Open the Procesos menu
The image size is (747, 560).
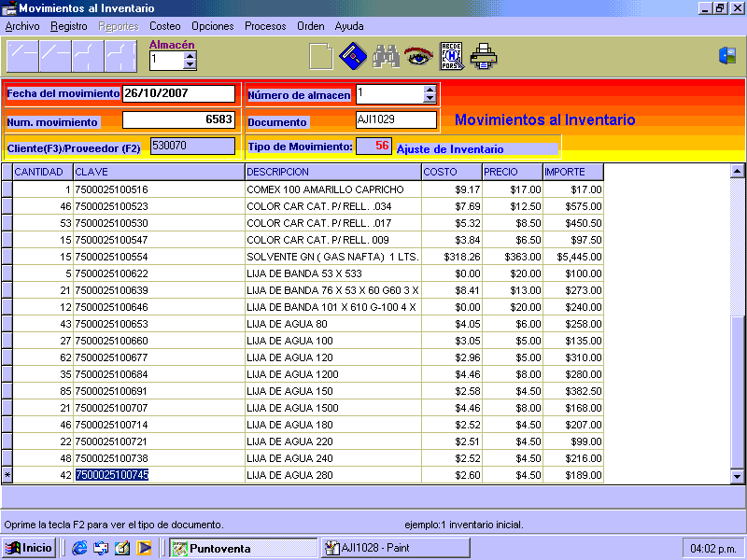[265, 26]
